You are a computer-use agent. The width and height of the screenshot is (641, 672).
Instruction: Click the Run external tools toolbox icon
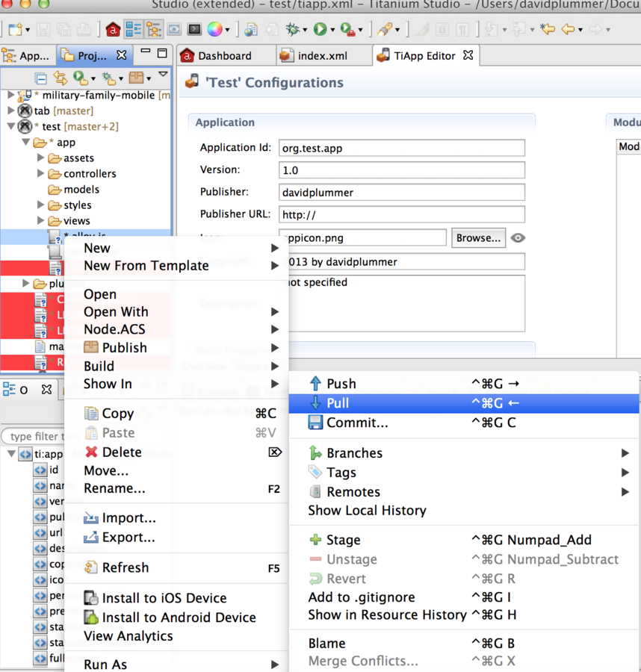pos(347,30)
